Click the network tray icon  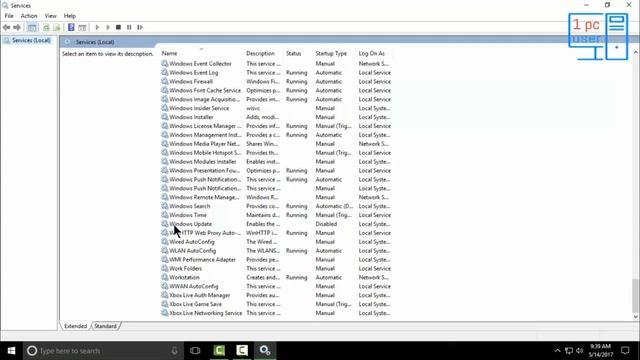click(x=569, y=351)
